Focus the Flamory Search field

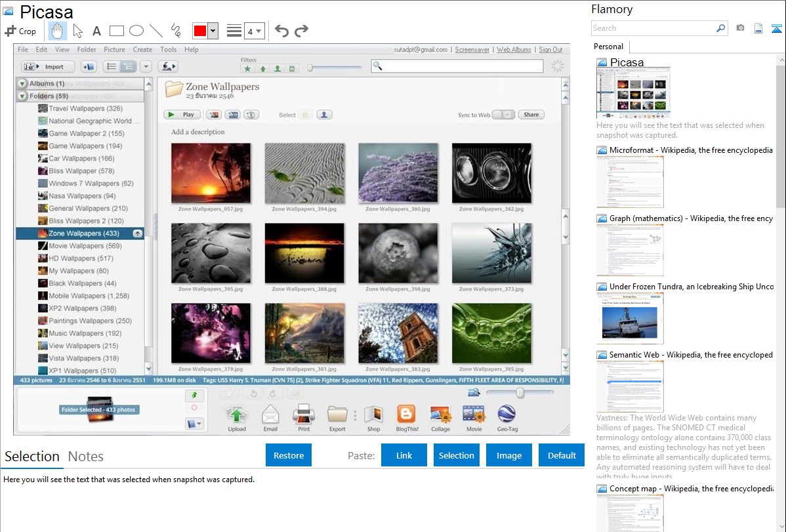tap(653, 28)
